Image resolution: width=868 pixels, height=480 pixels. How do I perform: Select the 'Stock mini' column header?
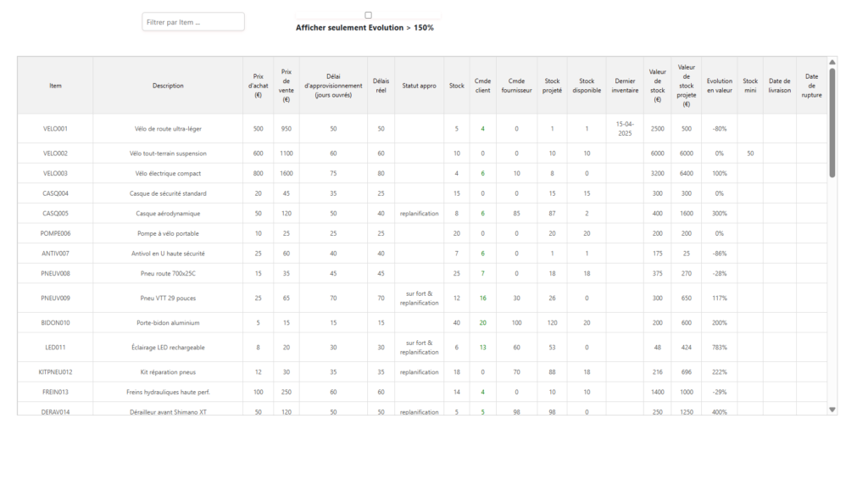[750, 86]
